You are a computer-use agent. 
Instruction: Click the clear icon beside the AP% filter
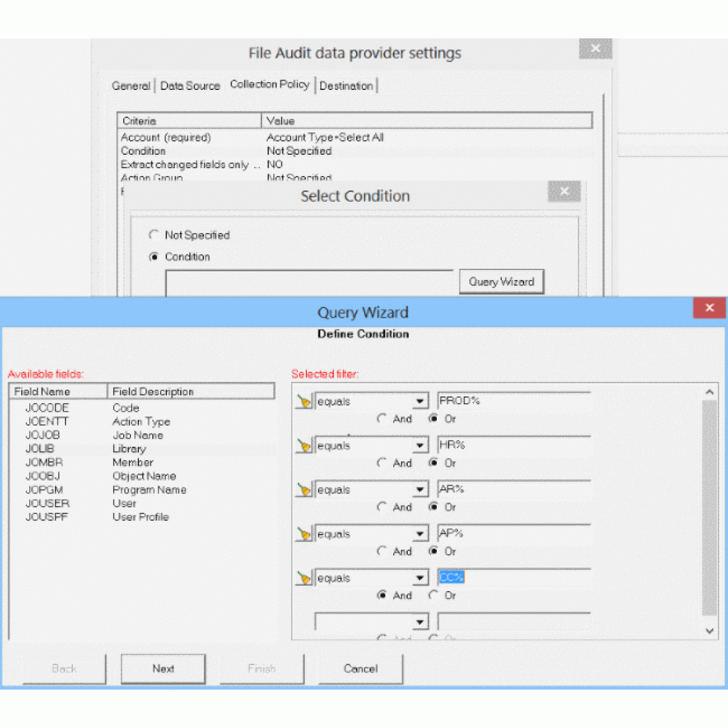point(304,534)
